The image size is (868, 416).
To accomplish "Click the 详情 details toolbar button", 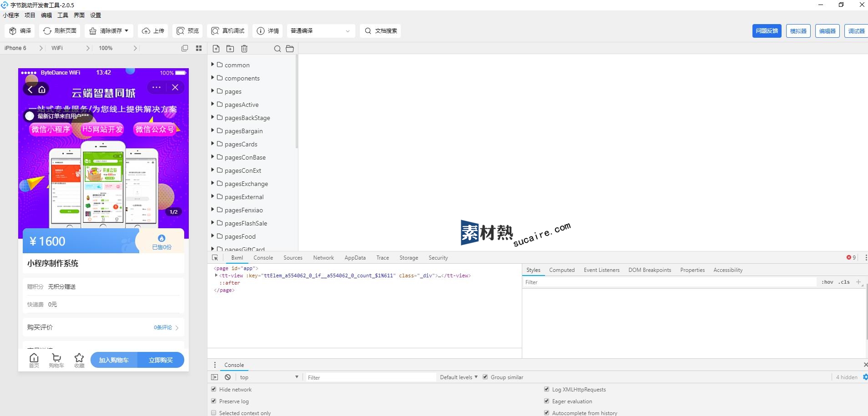I will pyautogui.click(x=267, y=31).
